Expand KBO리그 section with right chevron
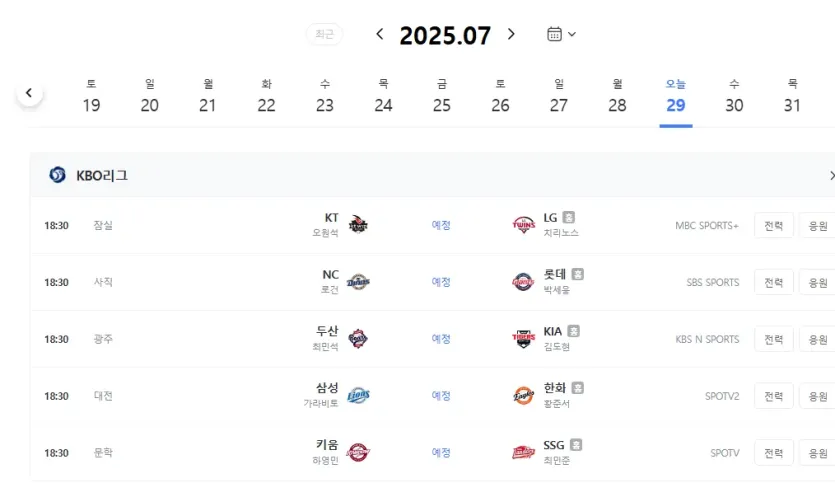 pyautogui.click(x=831, y=175)
